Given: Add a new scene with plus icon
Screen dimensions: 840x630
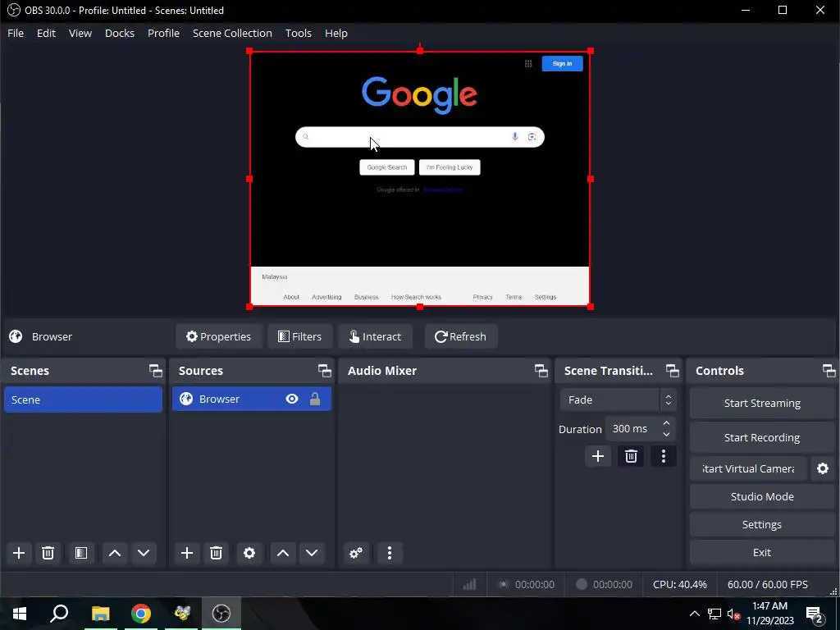Looking at the screenshot, I should pyautogui.click(x=19, y=553).
